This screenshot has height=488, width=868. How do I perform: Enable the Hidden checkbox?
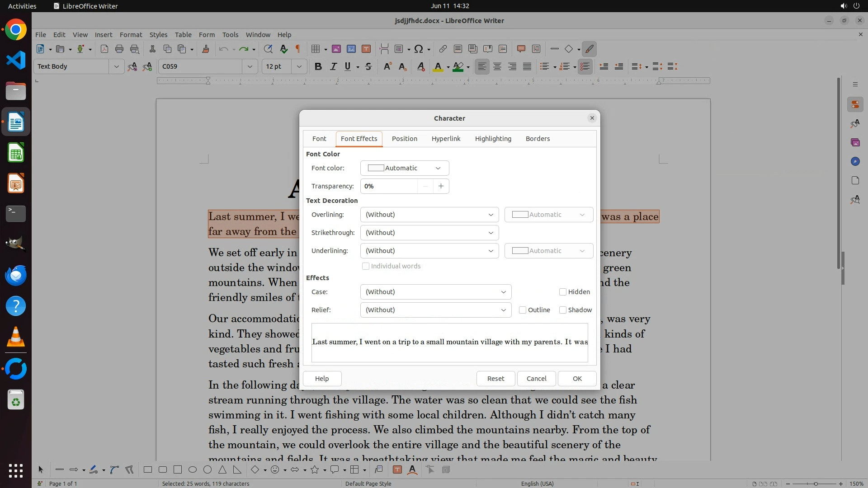point(563,292)
